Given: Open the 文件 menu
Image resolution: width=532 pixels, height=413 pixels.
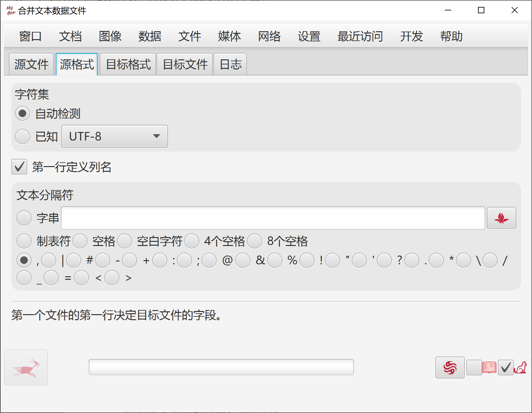Looking at the screenshot, I should (x=190, y=36).
